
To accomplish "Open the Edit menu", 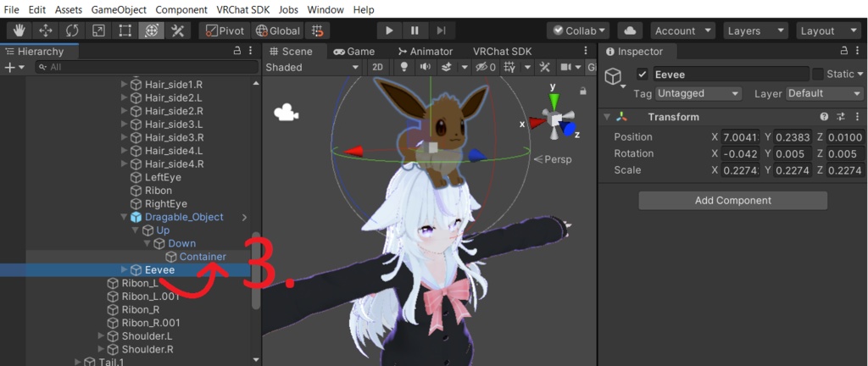I will (x=37, y=9).
